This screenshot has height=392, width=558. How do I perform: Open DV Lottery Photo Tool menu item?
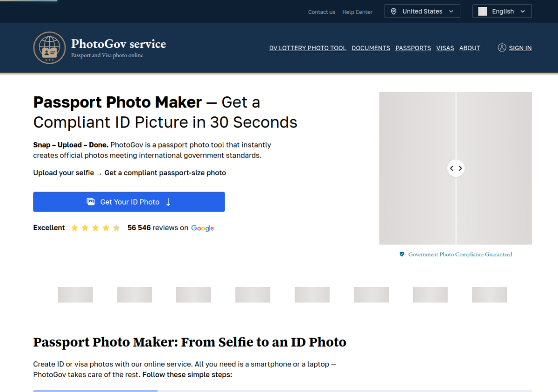(x=308, y=48)
